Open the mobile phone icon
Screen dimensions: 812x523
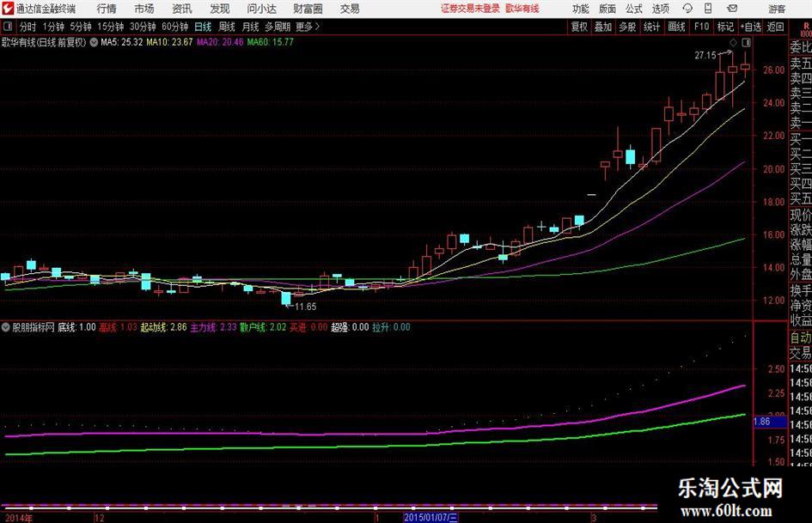coord(708,9)
